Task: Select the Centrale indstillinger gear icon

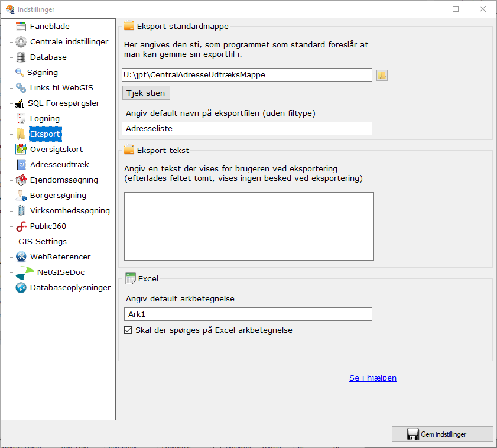Action: point(21,42)
